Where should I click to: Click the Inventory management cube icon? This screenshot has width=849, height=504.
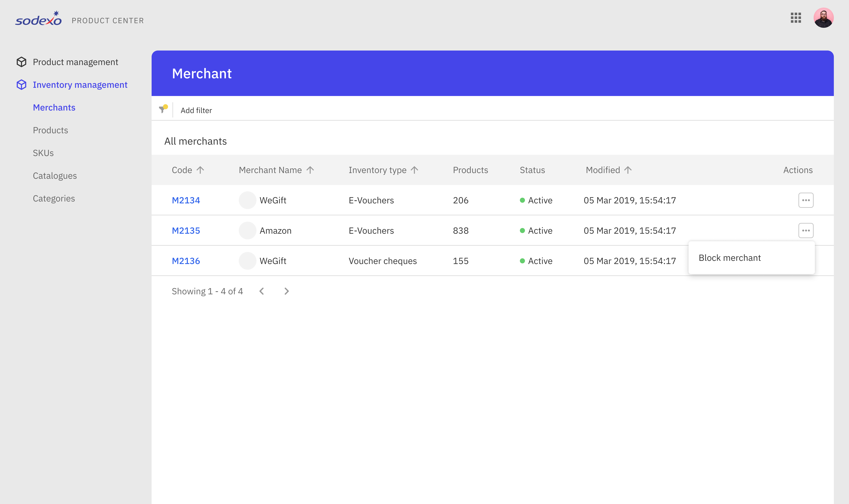(x=21, y=85)
